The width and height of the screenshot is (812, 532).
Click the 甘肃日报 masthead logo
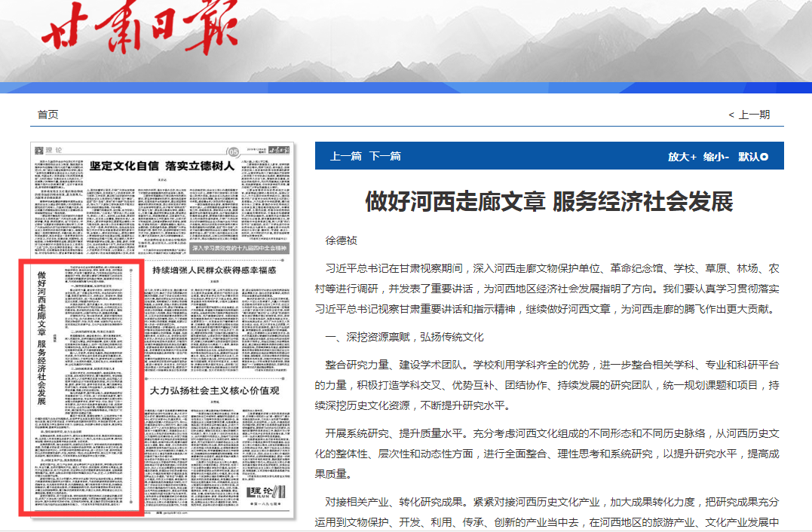click(x=139, y=27)
